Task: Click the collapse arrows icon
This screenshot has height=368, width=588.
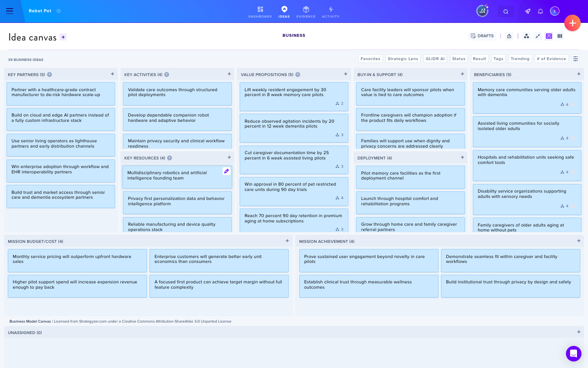Action: pos(538,36)
